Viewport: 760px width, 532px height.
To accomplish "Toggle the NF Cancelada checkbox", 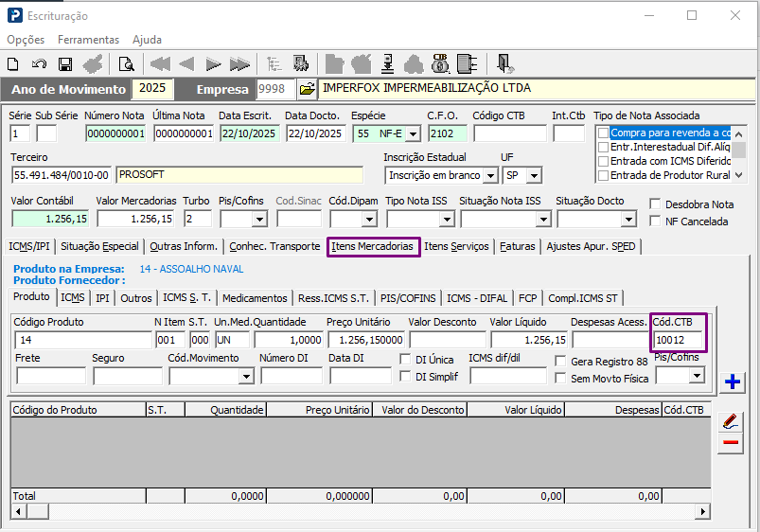I will 656,222.
